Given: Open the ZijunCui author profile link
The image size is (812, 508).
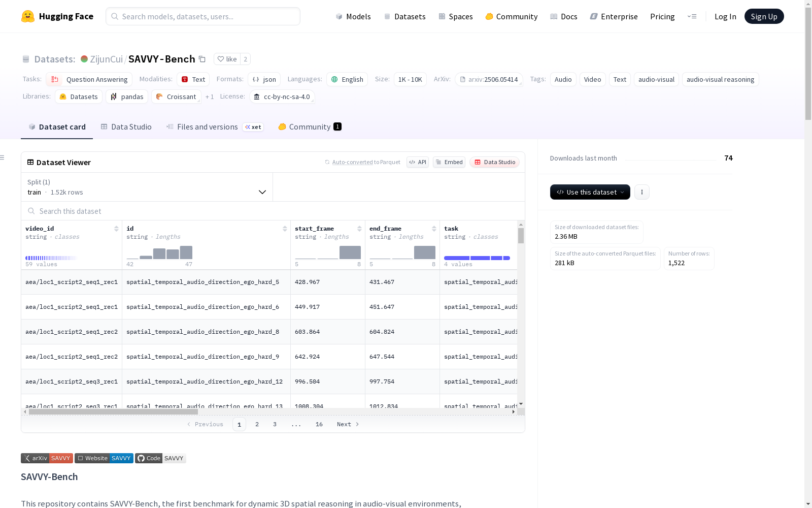Looking at the screenshot, I should 106,59.
